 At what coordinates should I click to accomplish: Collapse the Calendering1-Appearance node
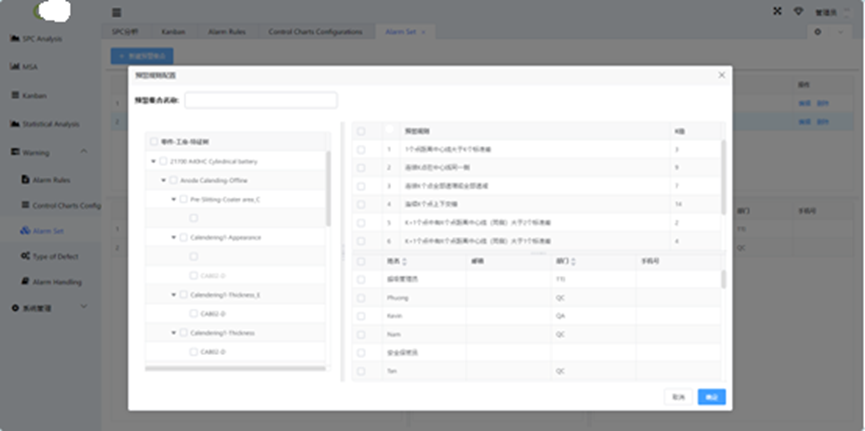tap(174, 237)
